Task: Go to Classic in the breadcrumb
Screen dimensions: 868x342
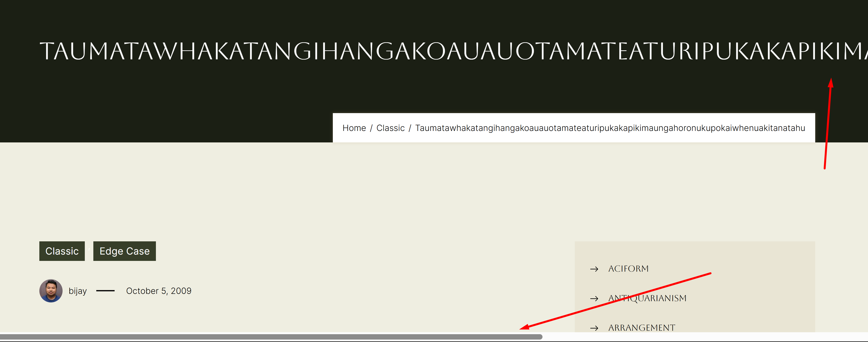Action: (390, 128)
